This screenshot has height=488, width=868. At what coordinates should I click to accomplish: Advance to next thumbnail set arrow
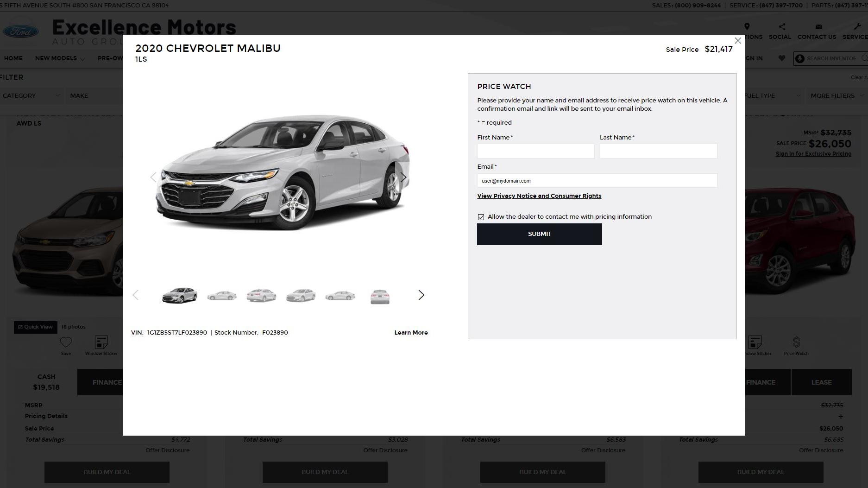pyautogui.click(x=421, y=295)
